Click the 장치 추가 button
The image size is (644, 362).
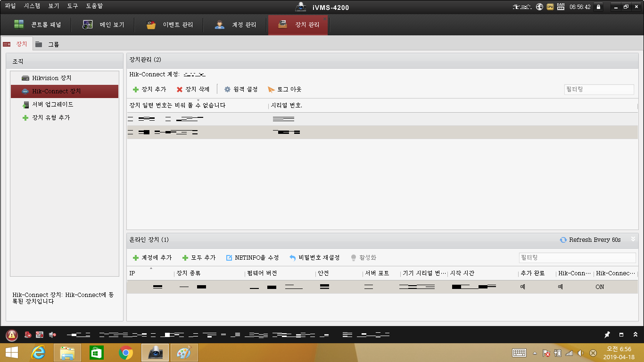pos(149,89)
